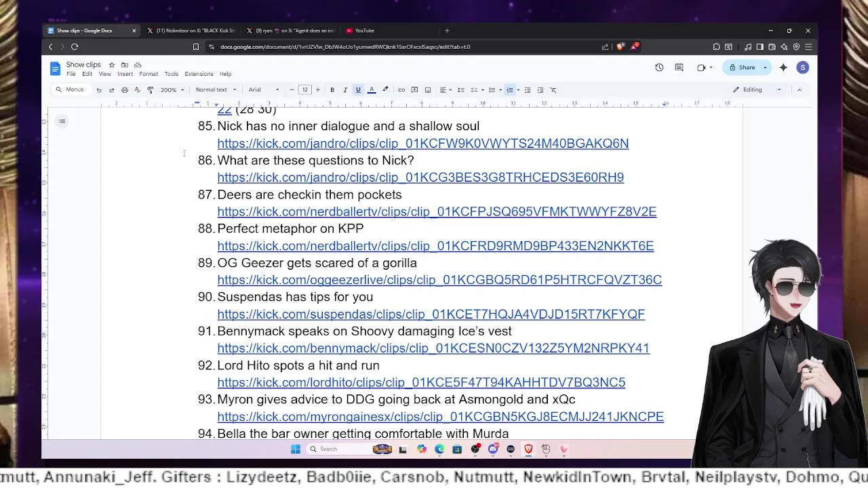
Task: Open the 200% zoom dropdown
Action: click(x=172, y=89)
